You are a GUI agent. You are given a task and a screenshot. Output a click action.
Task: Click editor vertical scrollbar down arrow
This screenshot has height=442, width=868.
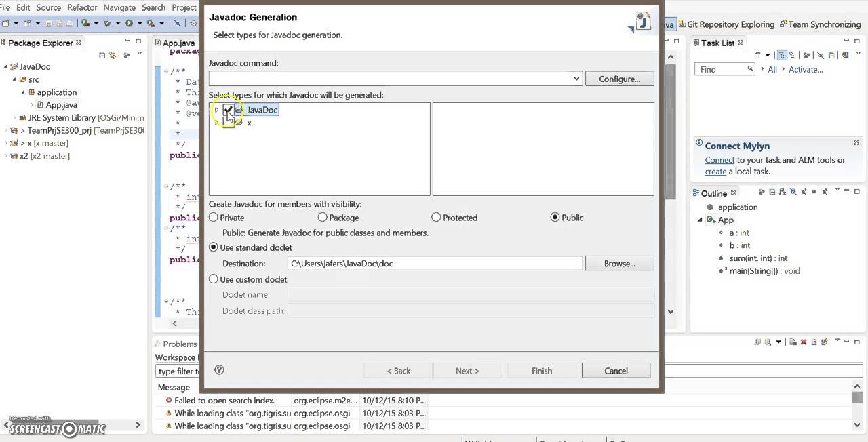tap(671, 312)
